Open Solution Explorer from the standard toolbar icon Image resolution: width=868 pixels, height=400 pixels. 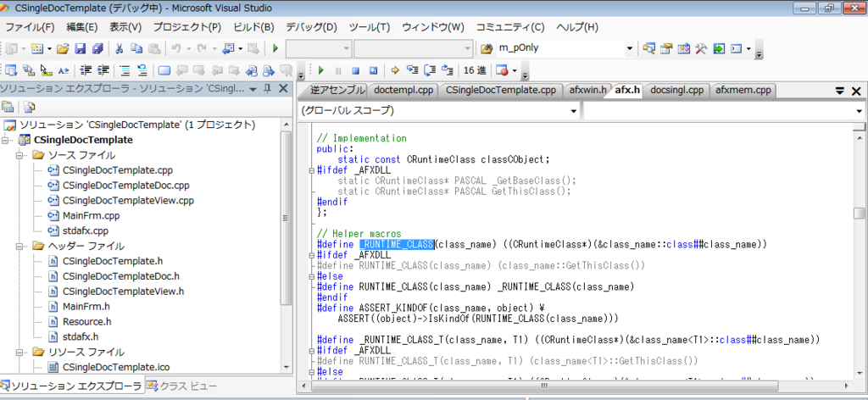click(648, 48)
